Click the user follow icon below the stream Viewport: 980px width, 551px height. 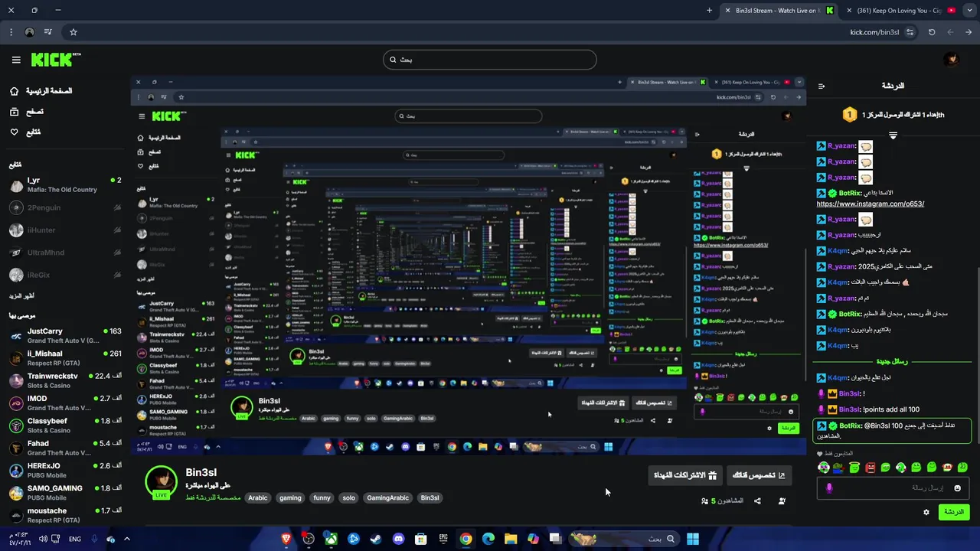point(782,501)
